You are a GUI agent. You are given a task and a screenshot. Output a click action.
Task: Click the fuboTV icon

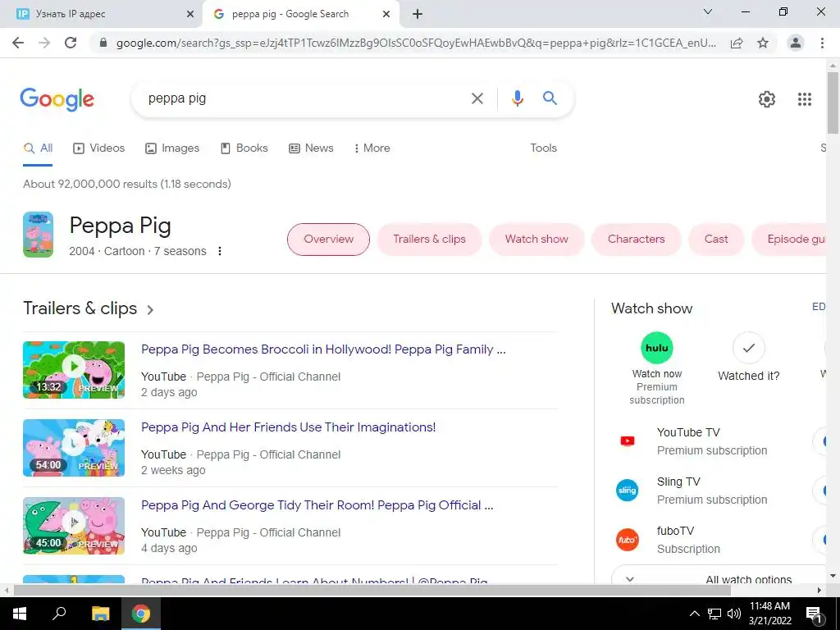pyautogui.click(x=628, y=540)
